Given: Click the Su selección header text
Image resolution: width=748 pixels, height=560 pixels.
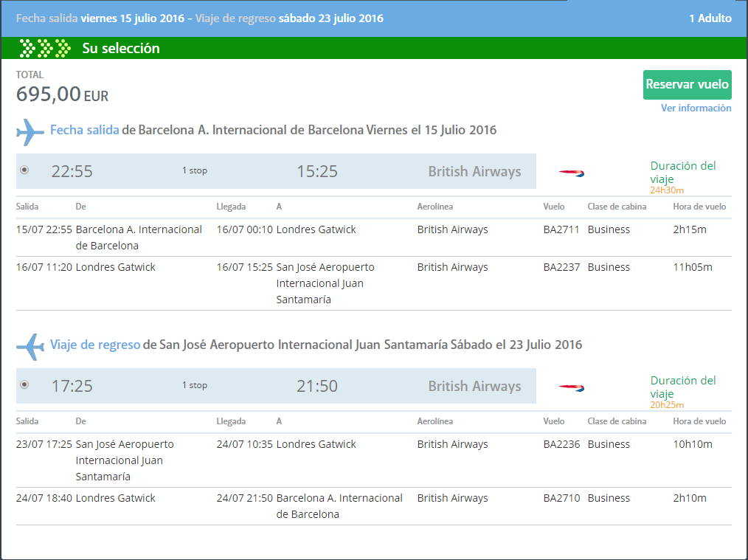Looking at the screenshot, I should click(121, 48).
